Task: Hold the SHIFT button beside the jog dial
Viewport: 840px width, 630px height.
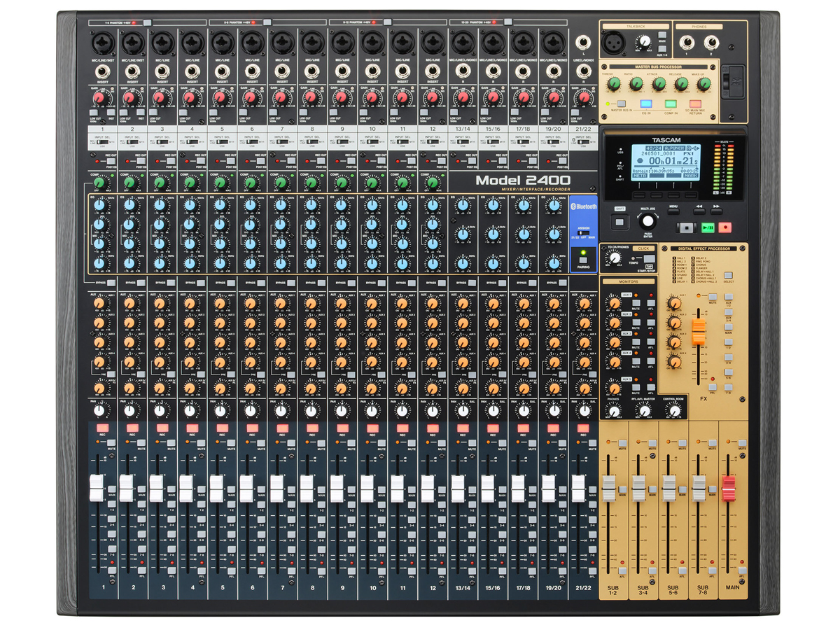Action: pyautogui.click(x=619, y=223)
